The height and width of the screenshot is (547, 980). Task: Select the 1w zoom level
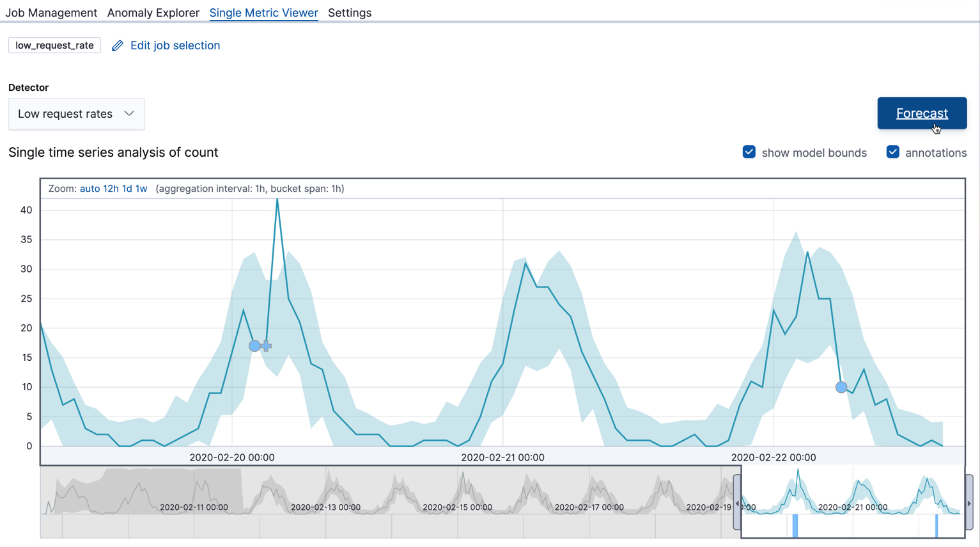tap(141, 188)
